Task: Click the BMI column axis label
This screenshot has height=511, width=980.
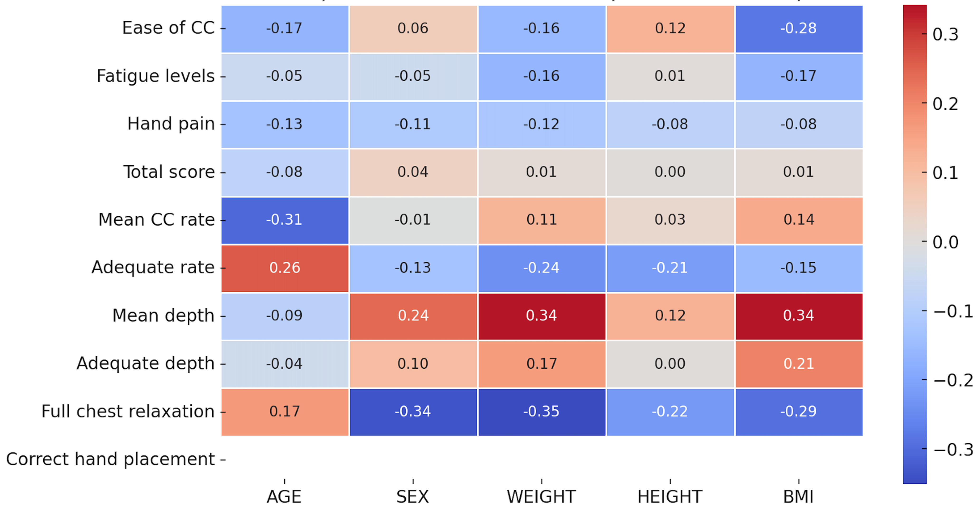Action: point(799,497)
